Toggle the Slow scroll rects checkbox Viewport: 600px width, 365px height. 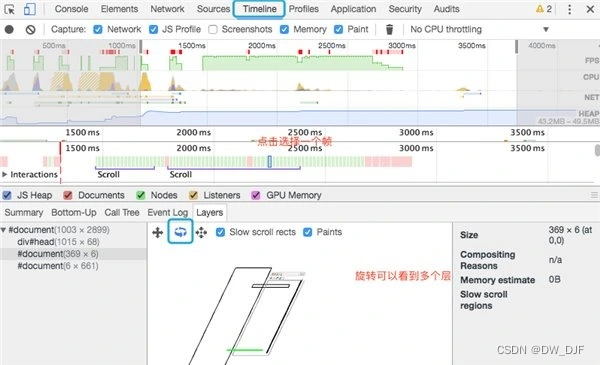(220, 232)
